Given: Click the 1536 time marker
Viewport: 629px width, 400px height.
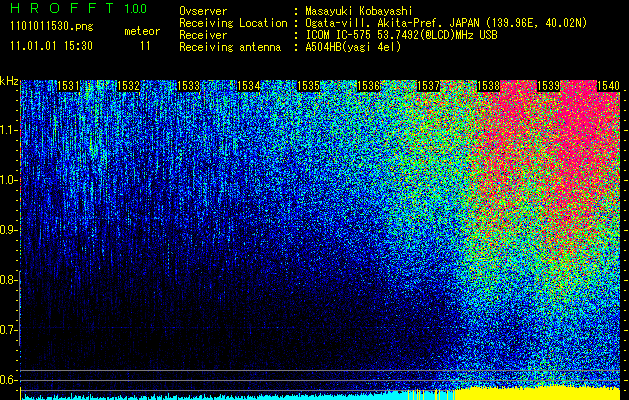Looking at the screenshot, I should [x=368, y=86].
